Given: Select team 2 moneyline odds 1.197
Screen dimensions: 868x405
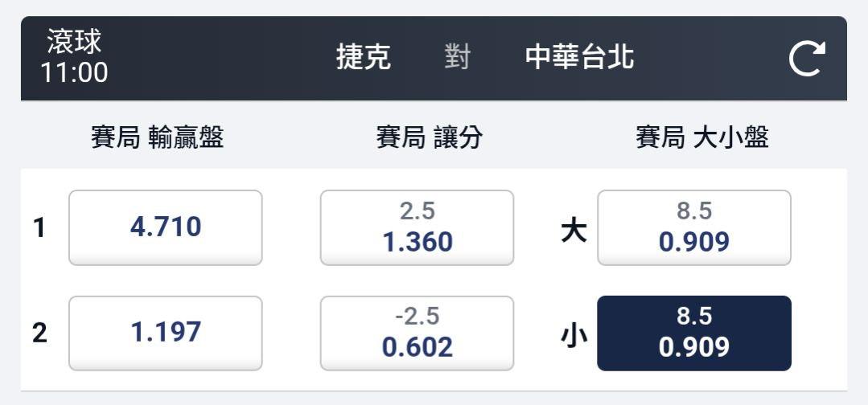Looking at the screenshot, I should (x=165, y=333).
